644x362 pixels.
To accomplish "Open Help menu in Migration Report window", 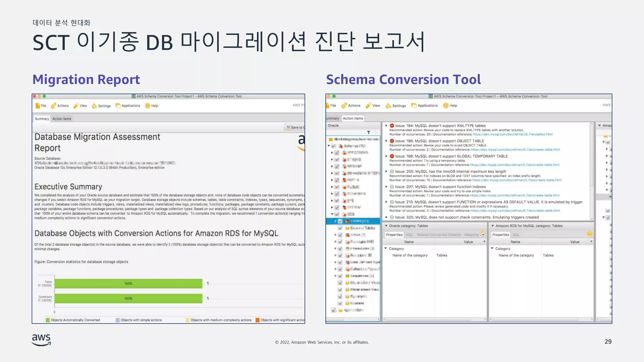I will pyautogui.click(x=152, y=106).
